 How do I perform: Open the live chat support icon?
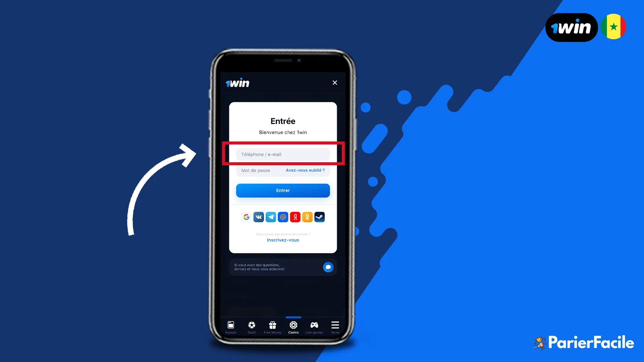(x=328, y=267)
